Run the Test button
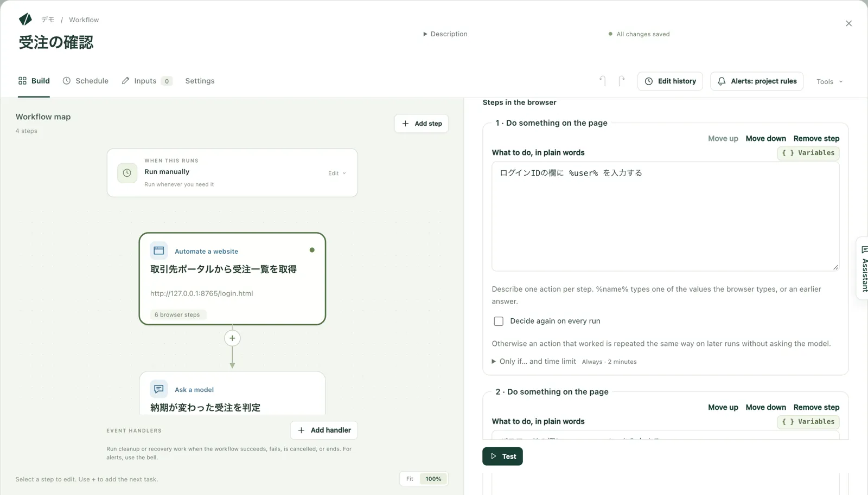 (502, 457)
